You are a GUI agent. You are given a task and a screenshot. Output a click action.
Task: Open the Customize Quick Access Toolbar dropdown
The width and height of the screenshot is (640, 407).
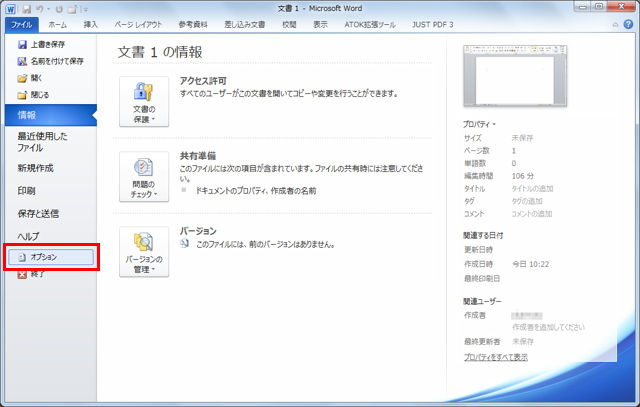(85, 9)
